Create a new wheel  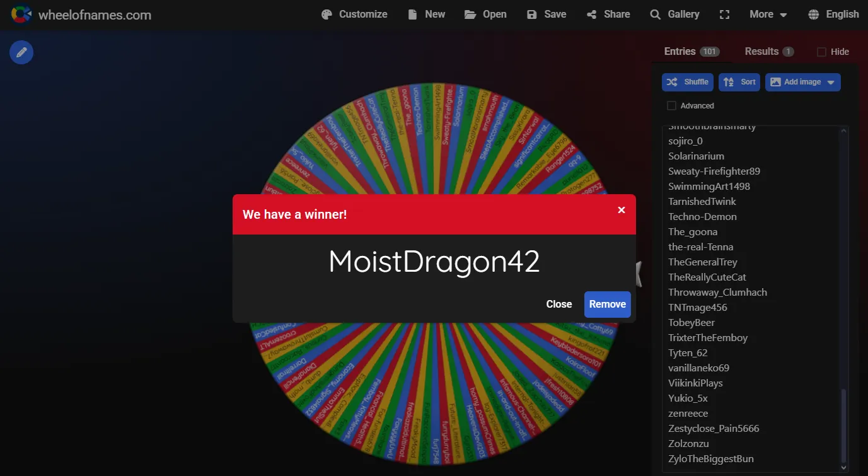[x=426, y=14]
